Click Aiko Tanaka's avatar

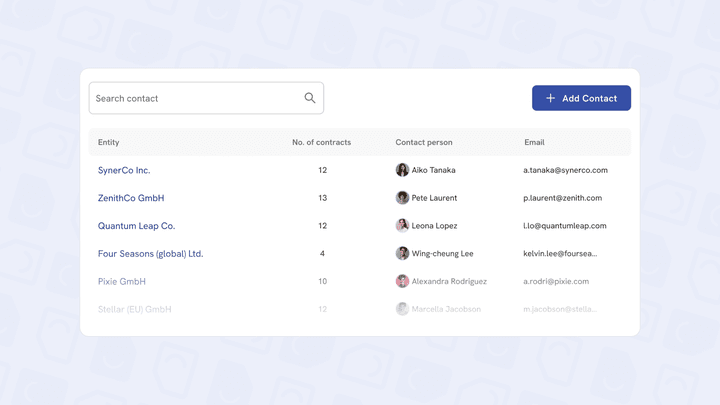(x=402, y=170)
